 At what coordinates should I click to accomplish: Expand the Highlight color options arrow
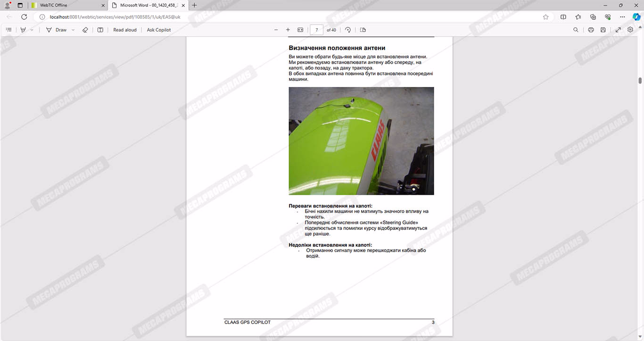[32, 30]
